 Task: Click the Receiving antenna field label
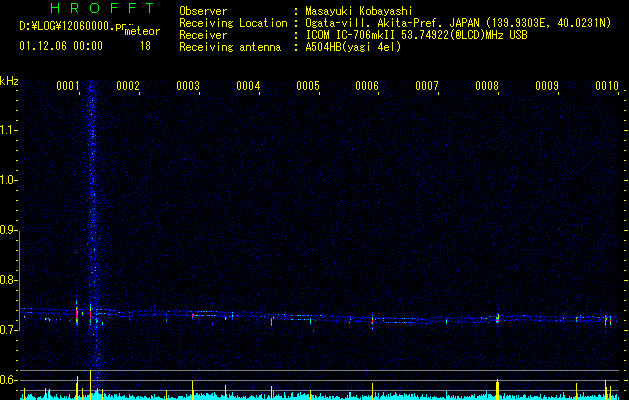(x=230, y=47)
